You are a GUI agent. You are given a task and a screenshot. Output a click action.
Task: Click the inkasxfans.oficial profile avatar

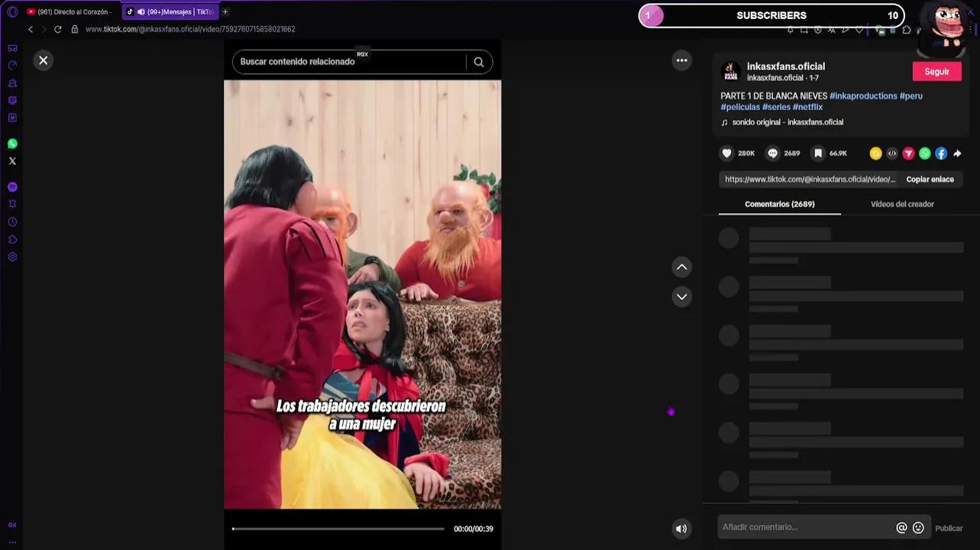(731, 72)
